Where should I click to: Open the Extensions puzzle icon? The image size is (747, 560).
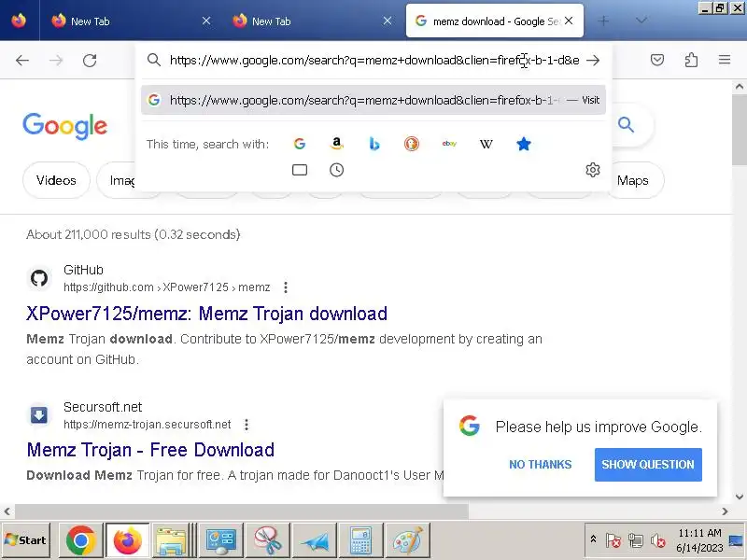tap(691, 60)
